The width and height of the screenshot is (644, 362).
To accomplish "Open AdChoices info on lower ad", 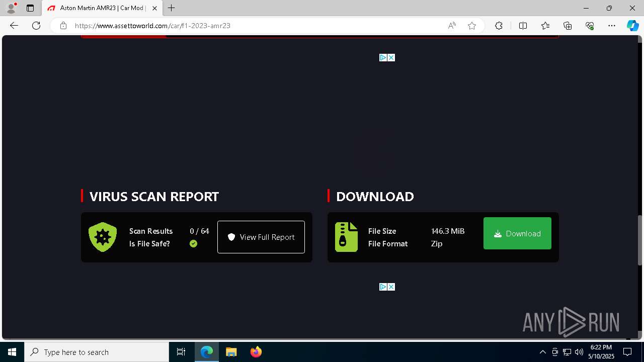I will (x=383, y=287).
